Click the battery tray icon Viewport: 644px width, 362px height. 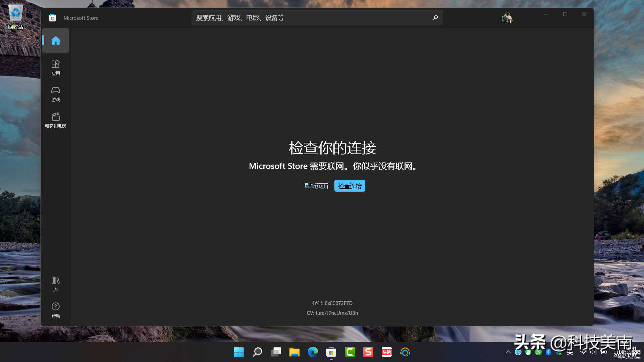click(604, 352)
